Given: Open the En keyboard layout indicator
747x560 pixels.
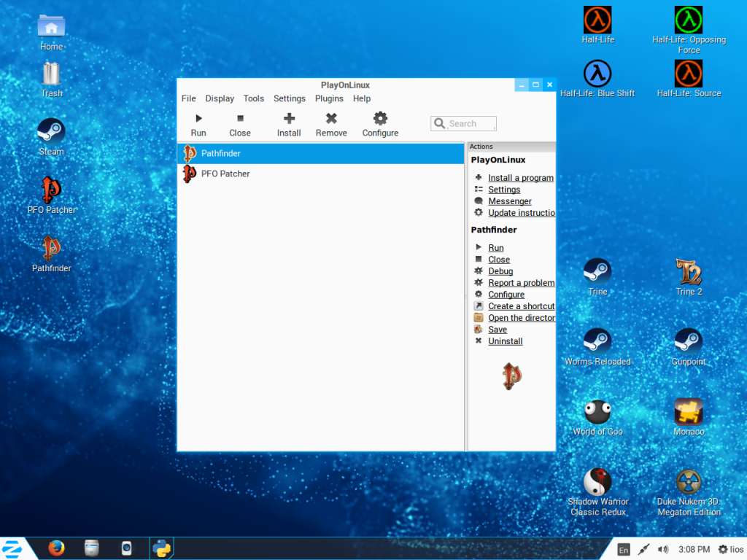Looking at the screenshot, I should click(623, 550).
